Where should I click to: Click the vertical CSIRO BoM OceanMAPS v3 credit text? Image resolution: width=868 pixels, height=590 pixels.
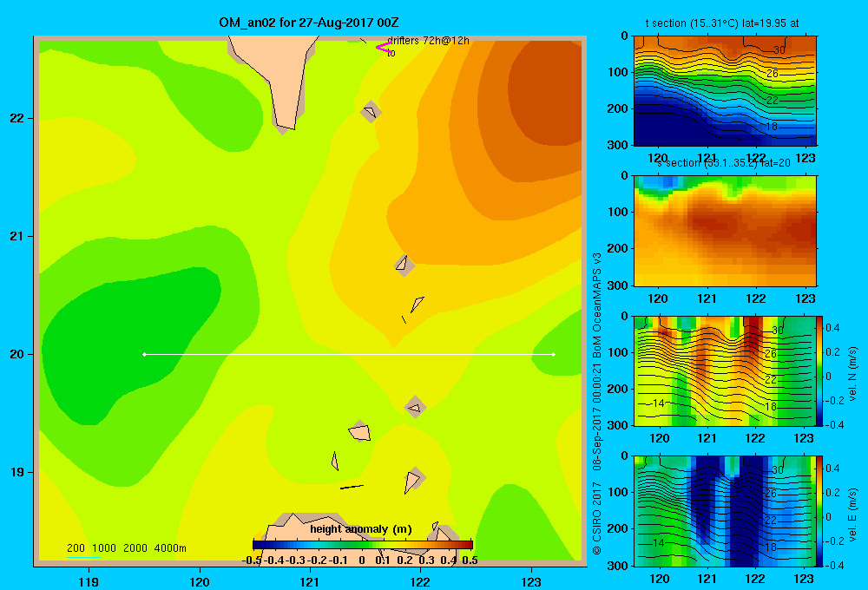click(597, 403)
